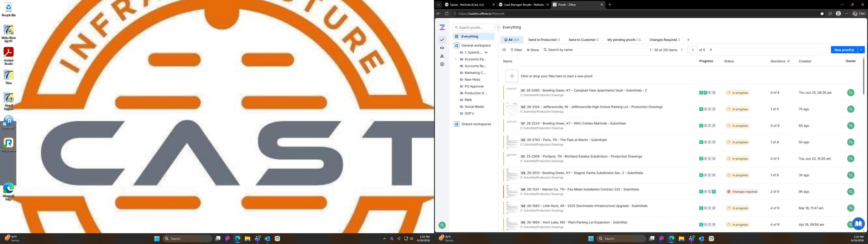Open the New proof(s) dropdown arrow
The width and height of the screenshot is (868, 244).
(x=861, y=50)
